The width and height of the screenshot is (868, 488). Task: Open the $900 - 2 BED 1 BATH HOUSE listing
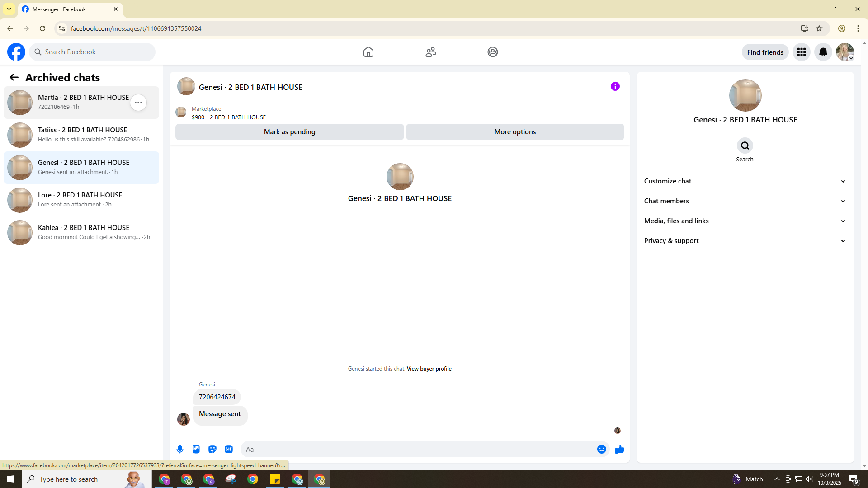point(229,117)
